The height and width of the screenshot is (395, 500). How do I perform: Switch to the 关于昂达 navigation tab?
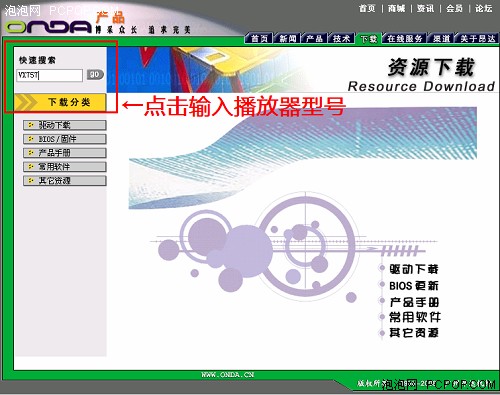477,39
